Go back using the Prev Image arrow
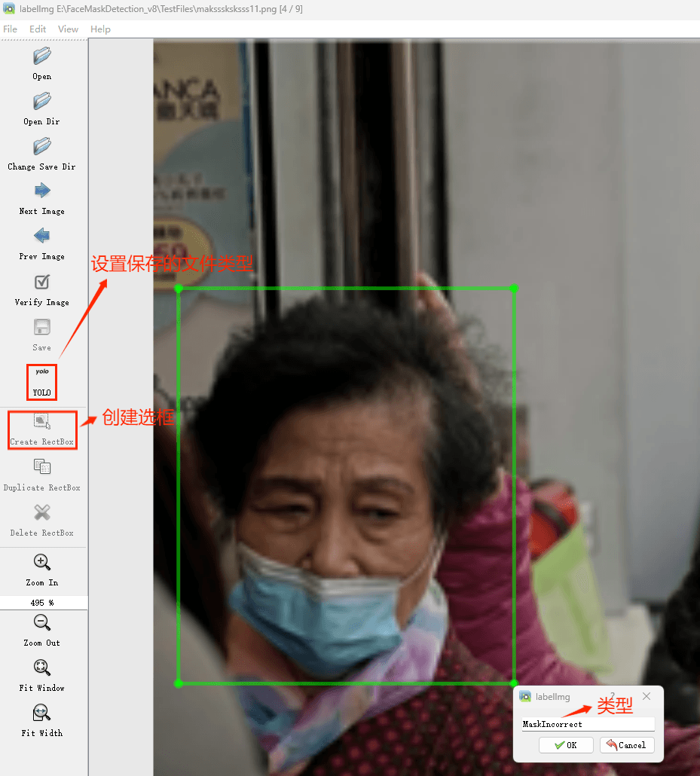Image resolution: width=700 pixels, height=776 pixels. (42, 236)
